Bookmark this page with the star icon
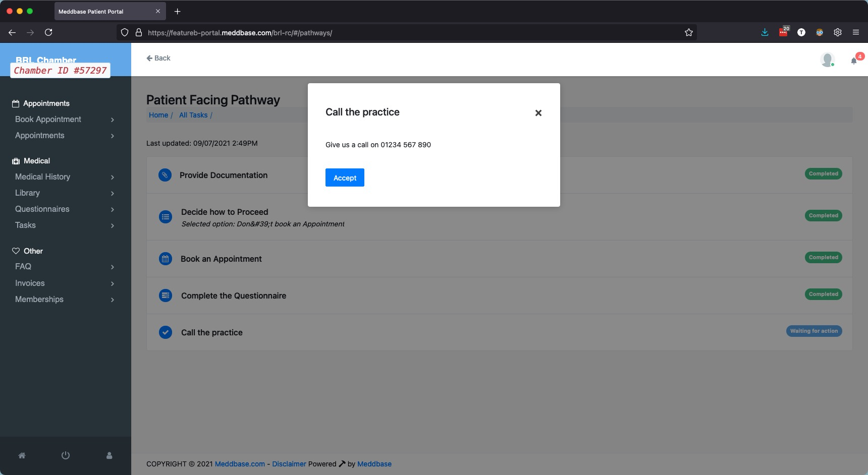Image resolution: width=868 pixels, height=475 pixels. click(688, 32)
